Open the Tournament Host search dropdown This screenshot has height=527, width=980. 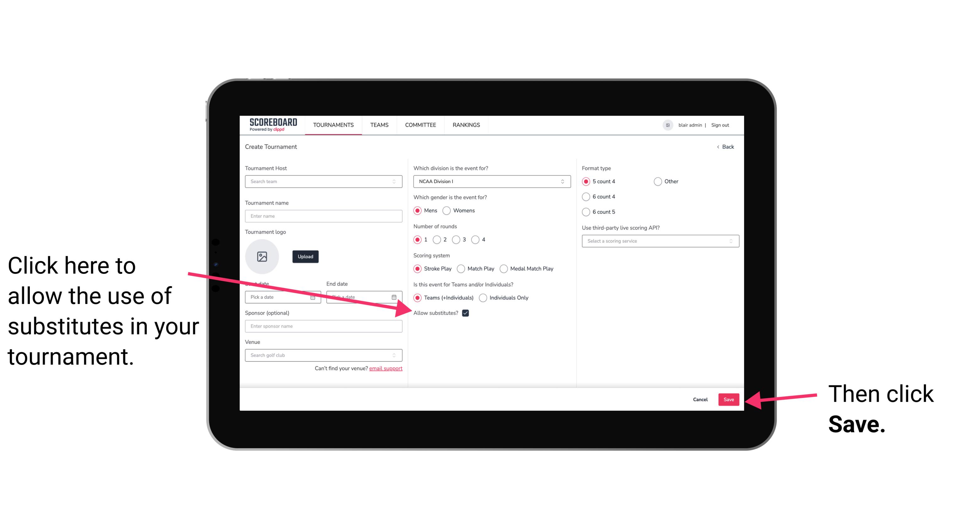pyautogui.click(x=323, y=182)
